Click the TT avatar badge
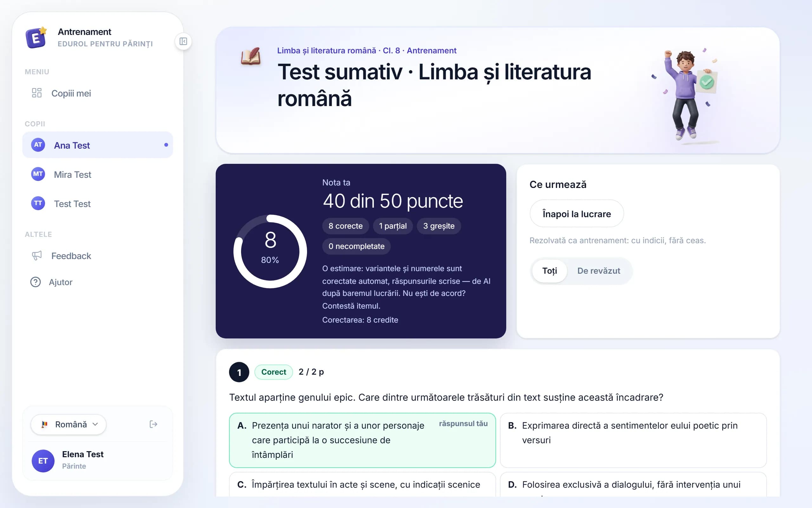Viewport: 812px width, 508px height. 38,203
